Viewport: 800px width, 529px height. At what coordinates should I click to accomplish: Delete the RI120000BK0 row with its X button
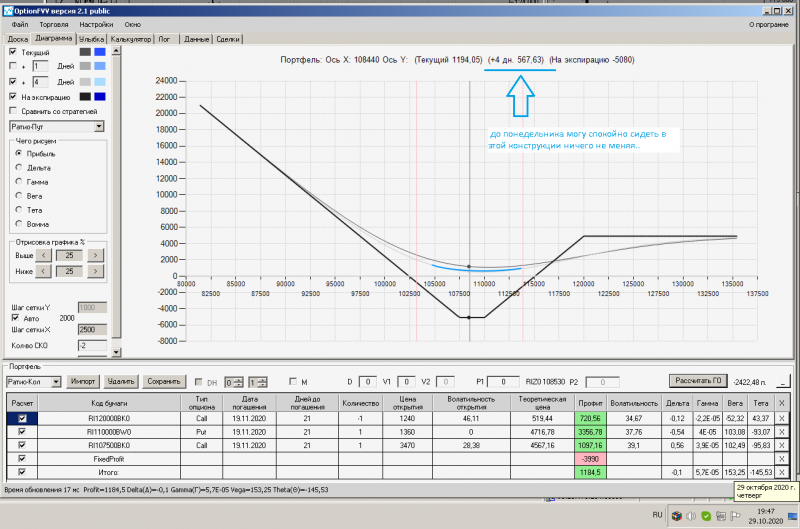782,417
